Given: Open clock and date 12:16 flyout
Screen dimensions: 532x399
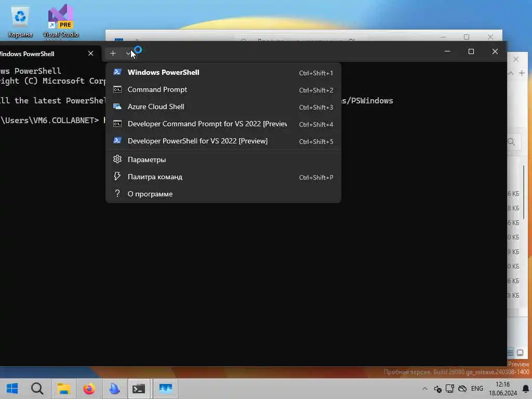Looking at the screenshot, I should click(x=502, y=389).
